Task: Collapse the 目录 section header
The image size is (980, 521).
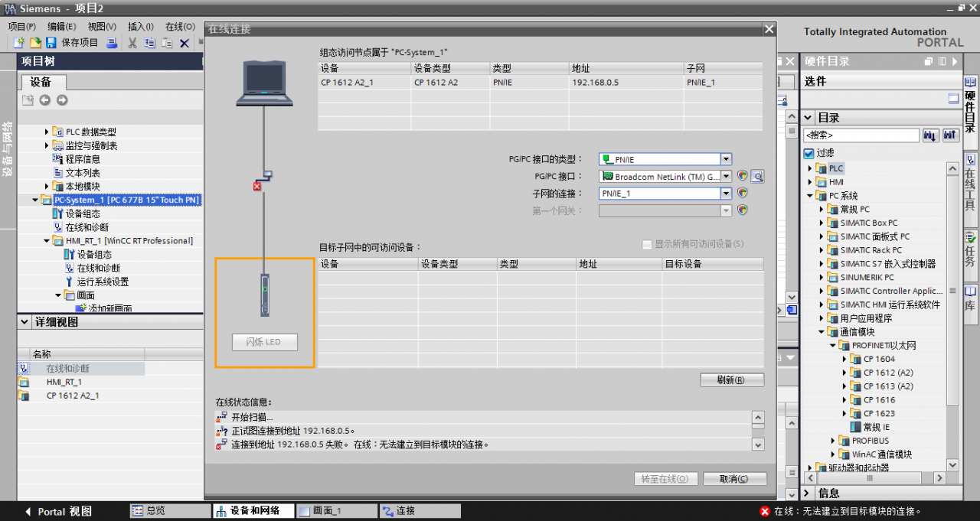Action: [x=808, y=118]
